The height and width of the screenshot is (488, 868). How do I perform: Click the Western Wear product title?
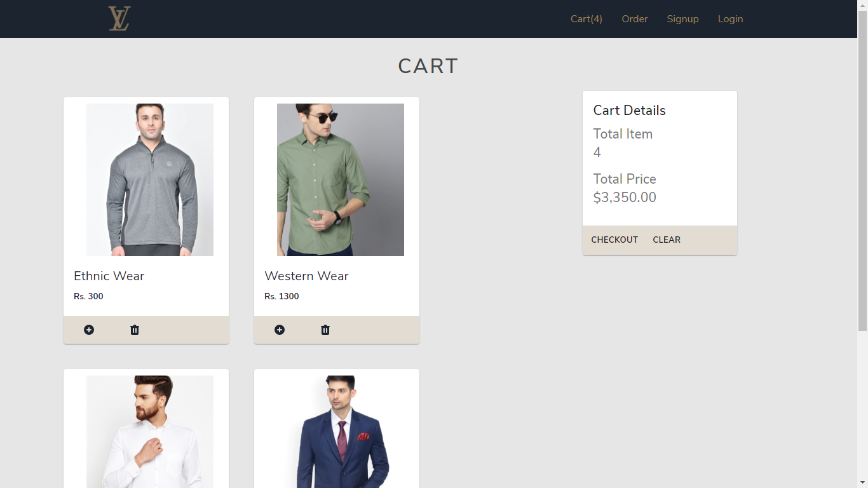306,276
